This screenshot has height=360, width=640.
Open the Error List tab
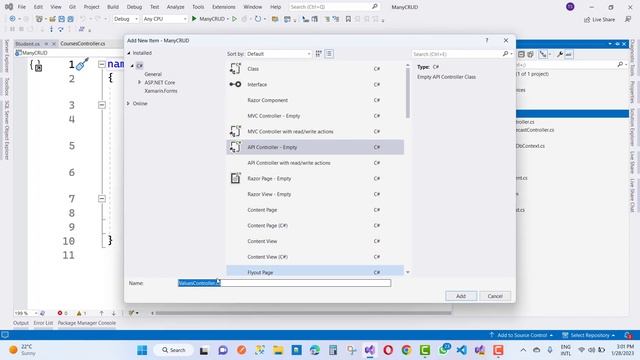click(x=43, y=323)
